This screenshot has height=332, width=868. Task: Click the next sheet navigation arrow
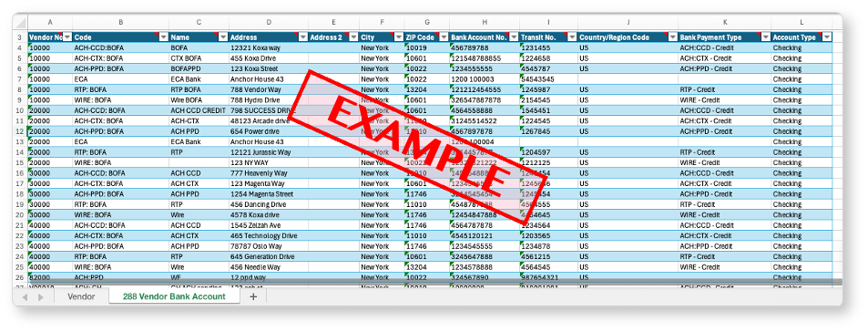(x=40, y=297)
